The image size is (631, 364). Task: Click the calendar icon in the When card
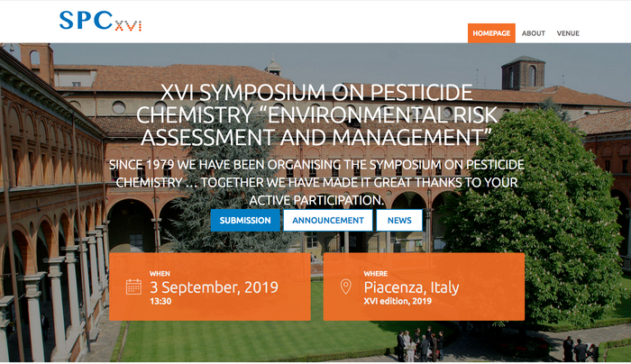133,287
